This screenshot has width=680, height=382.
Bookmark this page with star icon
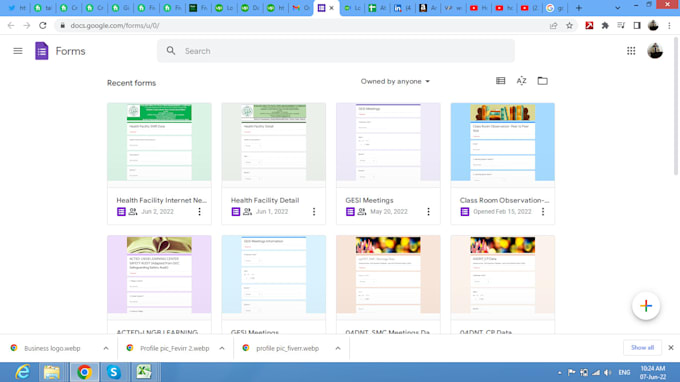coord(569,26)
